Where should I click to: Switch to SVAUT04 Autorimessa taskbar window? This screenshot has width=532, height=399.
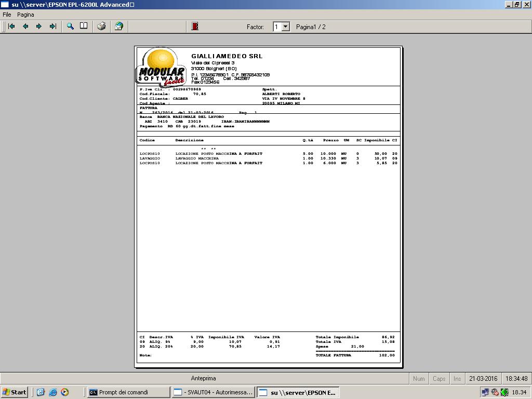click(213, 392)
